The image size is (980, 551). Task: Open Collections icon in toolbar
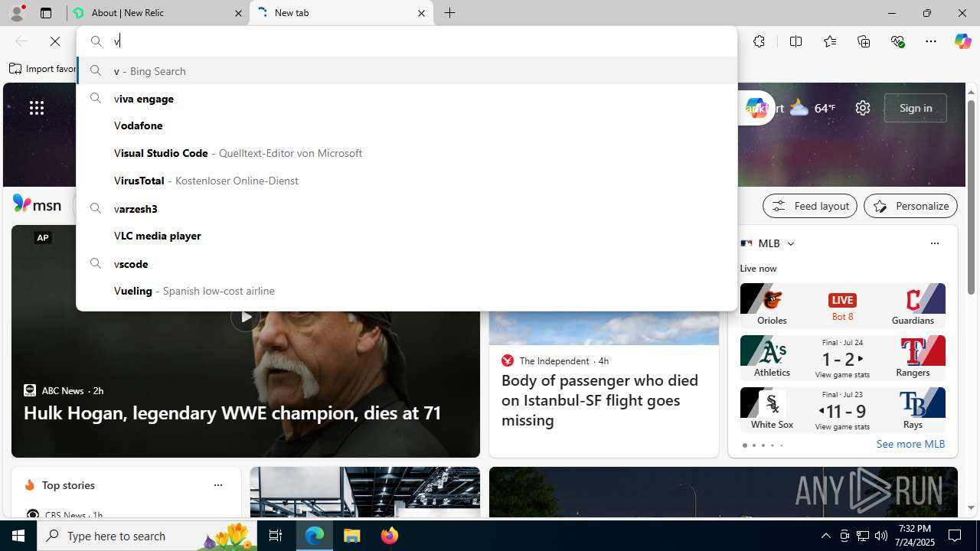[x=864, y=41]
